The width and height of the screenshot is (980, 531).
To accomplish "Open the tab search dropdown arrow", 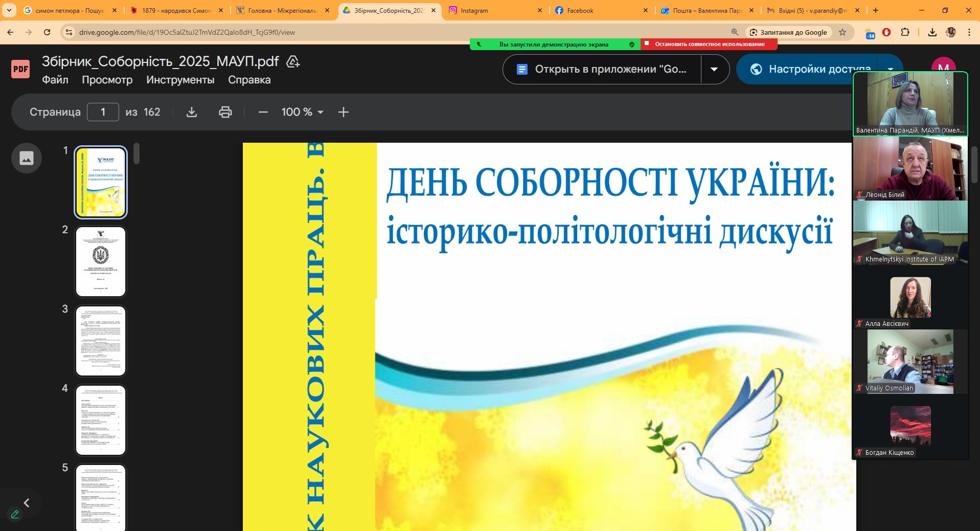I will point(9,10).
